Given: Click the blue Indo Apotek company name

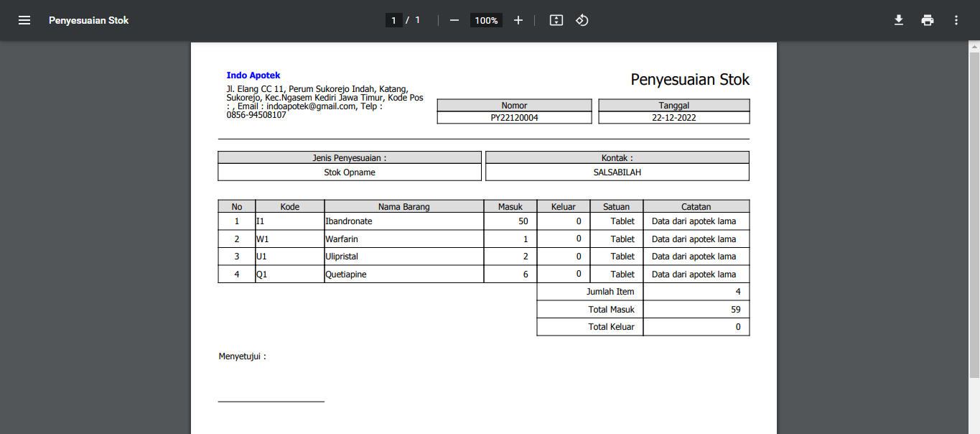Looking at the screenshot, I should 253,75.
